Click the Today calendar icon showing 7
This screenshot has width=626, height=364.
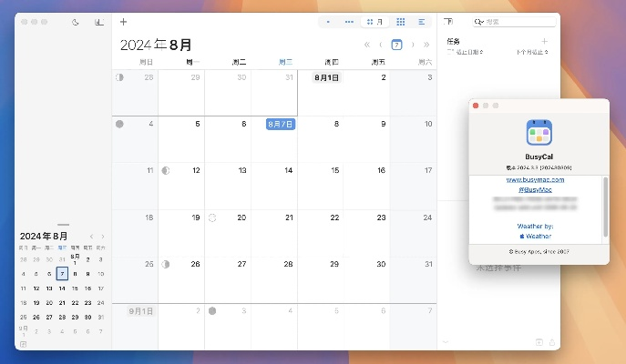click(396, 45)
